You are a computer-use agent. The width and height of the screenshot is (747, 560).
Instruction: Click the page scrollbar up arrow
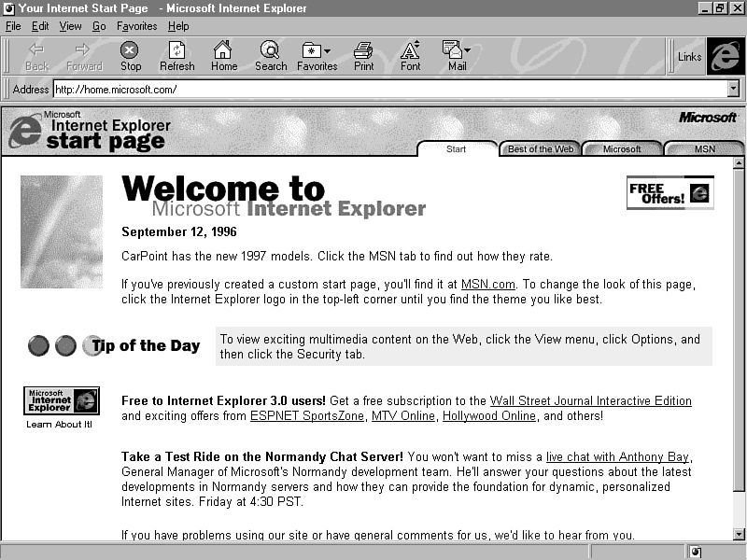click(x=739, y=163)
